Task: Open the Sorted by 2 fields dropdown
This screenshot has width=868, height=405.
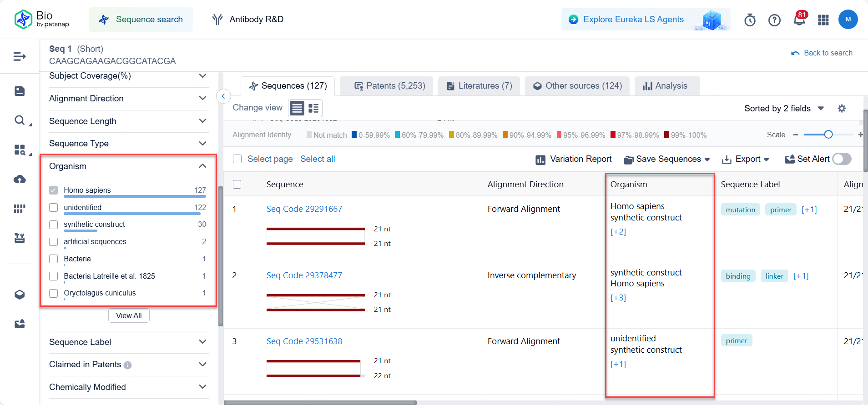Action: coord(784,109)
